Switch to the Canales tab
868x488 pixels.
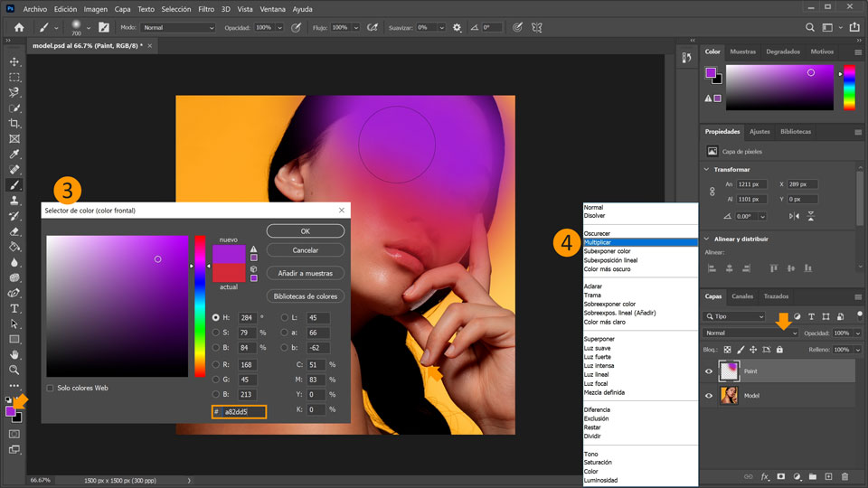tap(742, 296)
